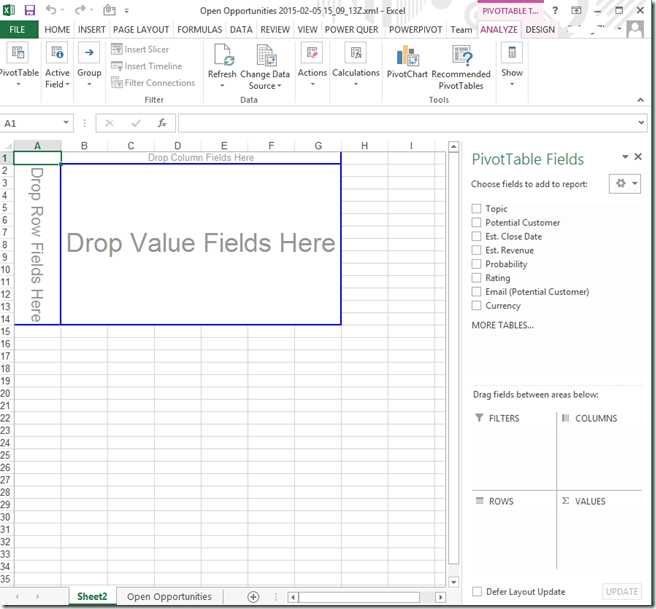
Task: Click the Redo arrow icon
Action: click(80, 10)
